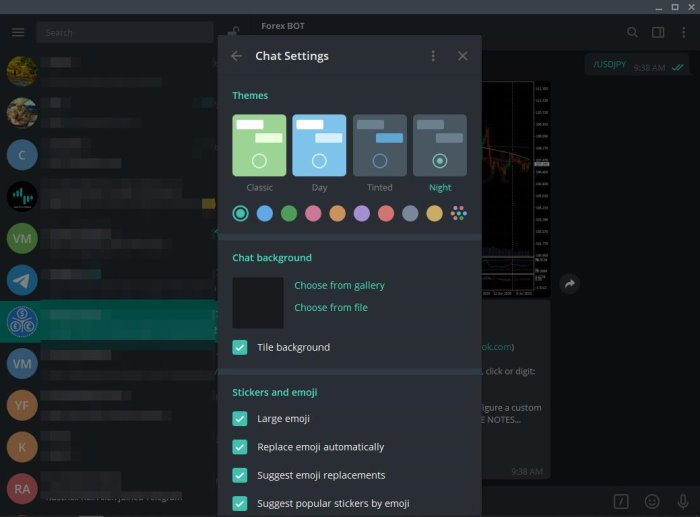Pick the green accent color
The height and width of the screenshot is (517, 700).
coord(289,213)
